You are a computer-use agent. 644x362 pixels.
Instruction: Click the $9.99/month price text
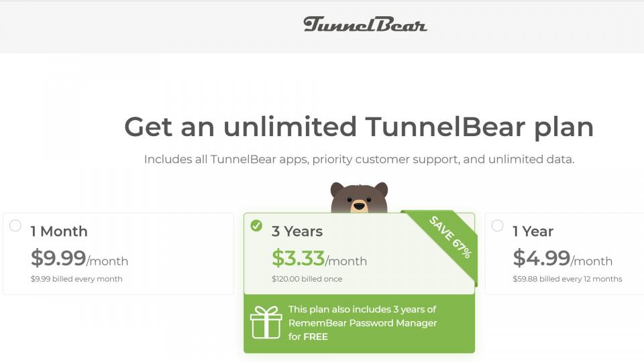(79, 258)
